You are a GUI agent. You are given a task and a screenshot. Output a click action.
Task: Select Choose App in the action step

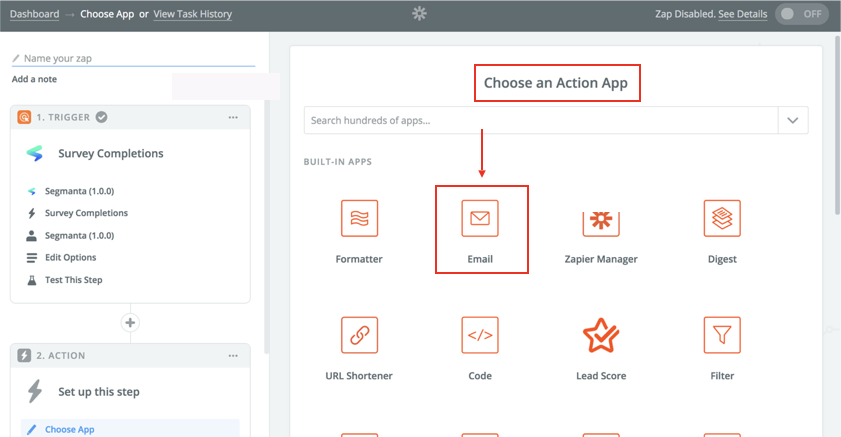coord(130,429)
